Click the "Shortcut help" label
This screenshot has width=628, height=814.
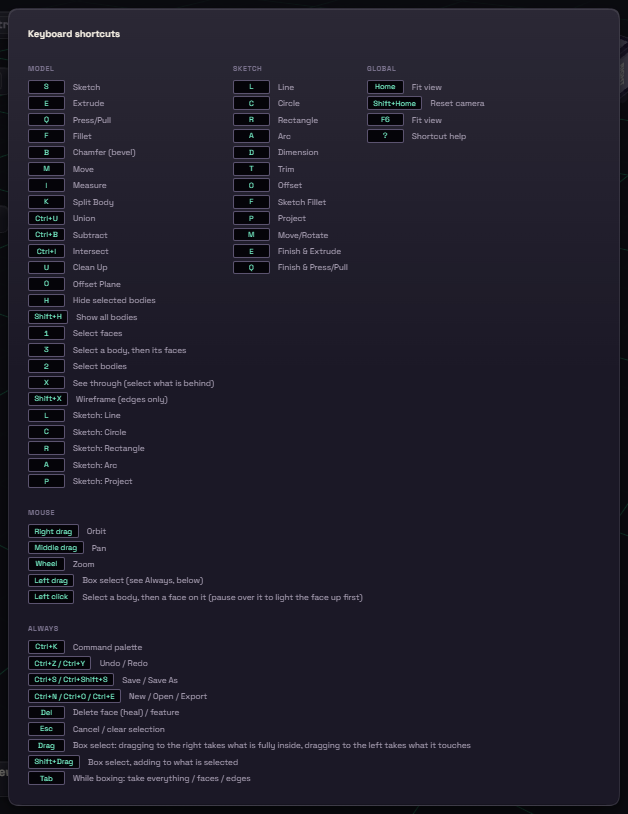click(439, 136)
